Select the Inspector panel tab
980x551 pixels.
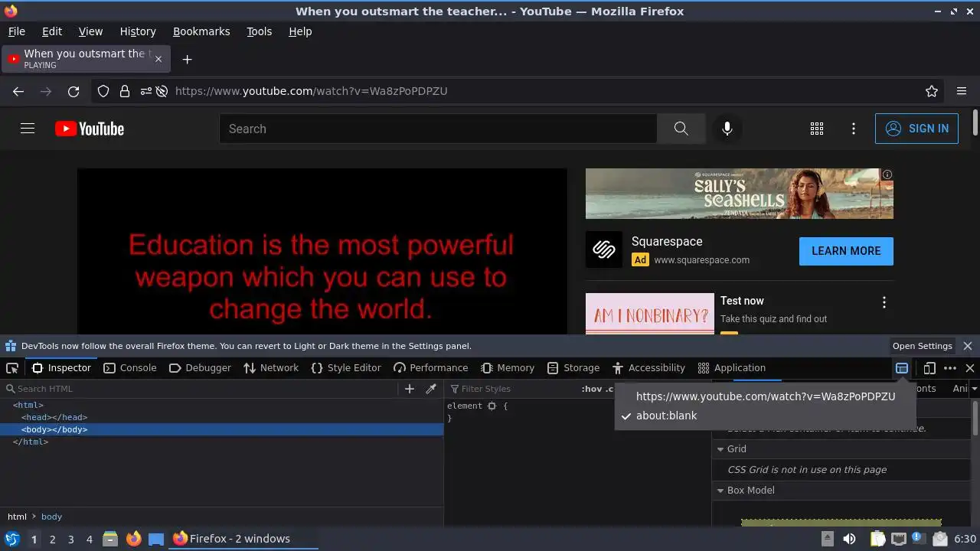point(61,368)
